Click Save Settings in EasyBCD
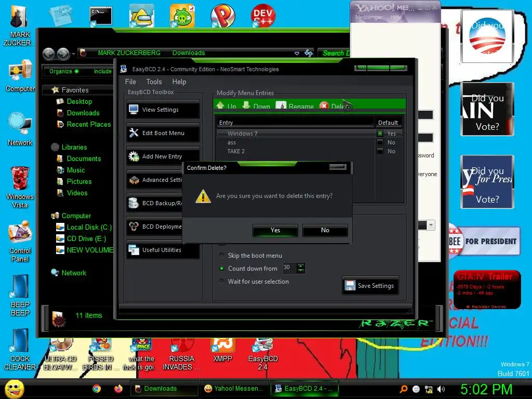 [370, 286]
